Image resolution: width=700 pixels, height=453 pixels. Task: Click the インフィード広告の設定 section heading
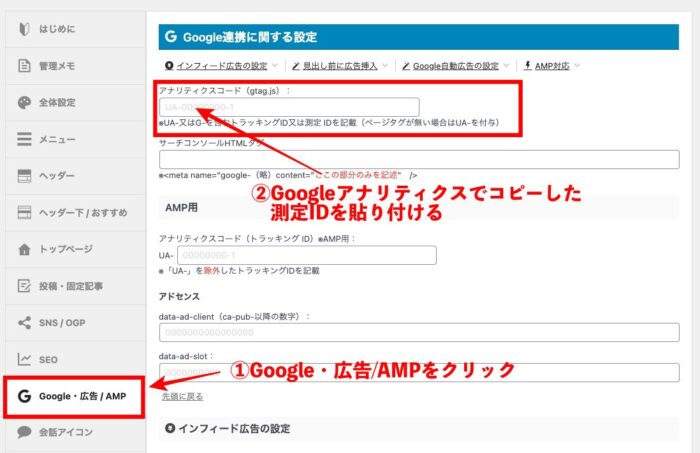point(234,428)
